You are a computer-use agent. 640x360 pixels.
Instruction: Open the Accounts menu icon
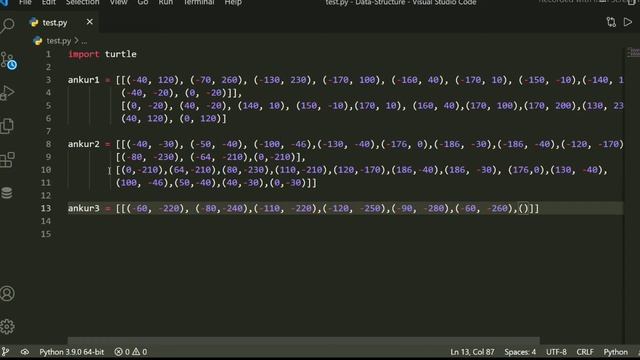tap(7, 294)
